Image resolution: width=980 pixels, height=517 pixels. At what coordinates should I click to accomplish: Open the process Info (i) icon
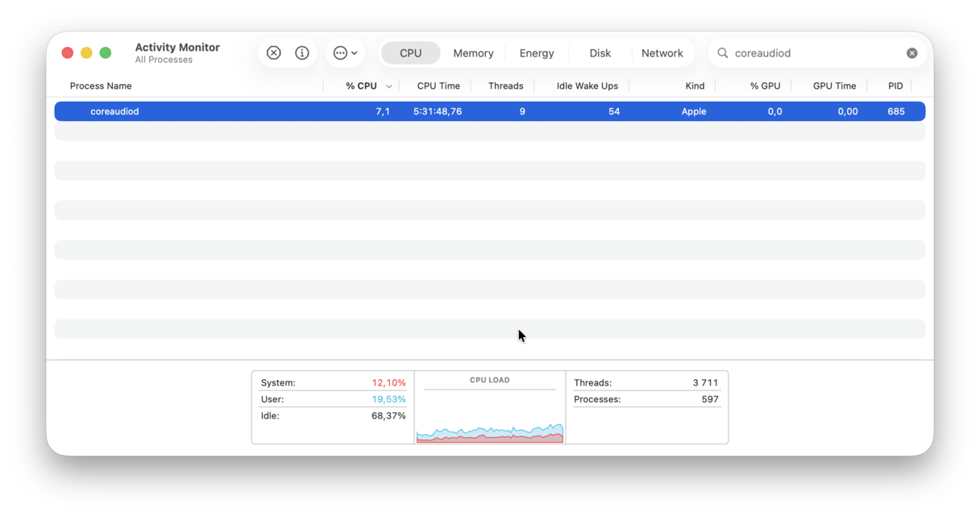click(x=302, y=53)
